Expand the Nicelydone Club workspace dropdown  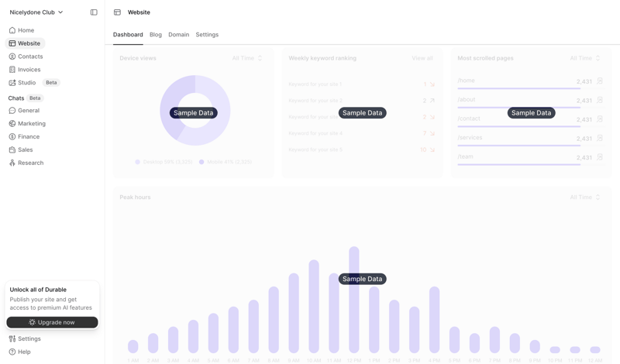pos(36,12)
